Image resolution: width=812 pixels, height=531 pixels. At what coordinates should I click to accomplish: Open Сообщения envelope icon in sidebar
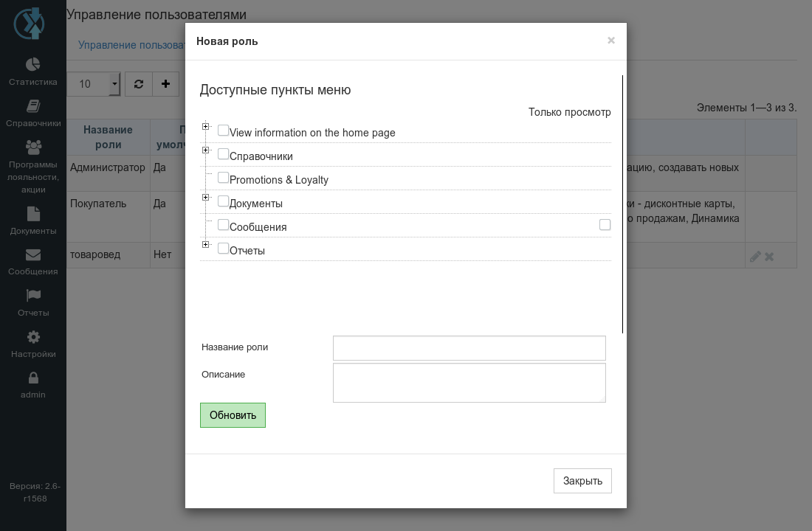point(33,254)
